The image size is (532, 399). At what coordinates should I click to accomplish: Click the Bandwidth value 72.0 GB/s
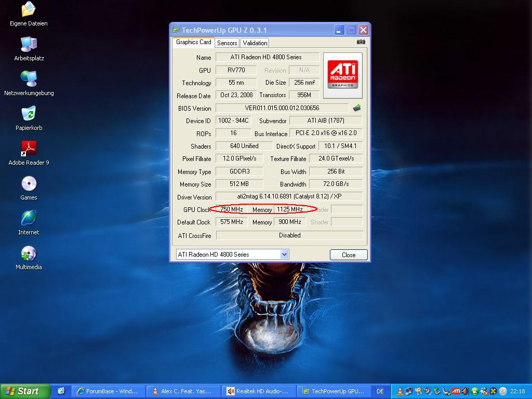point(336,184)
